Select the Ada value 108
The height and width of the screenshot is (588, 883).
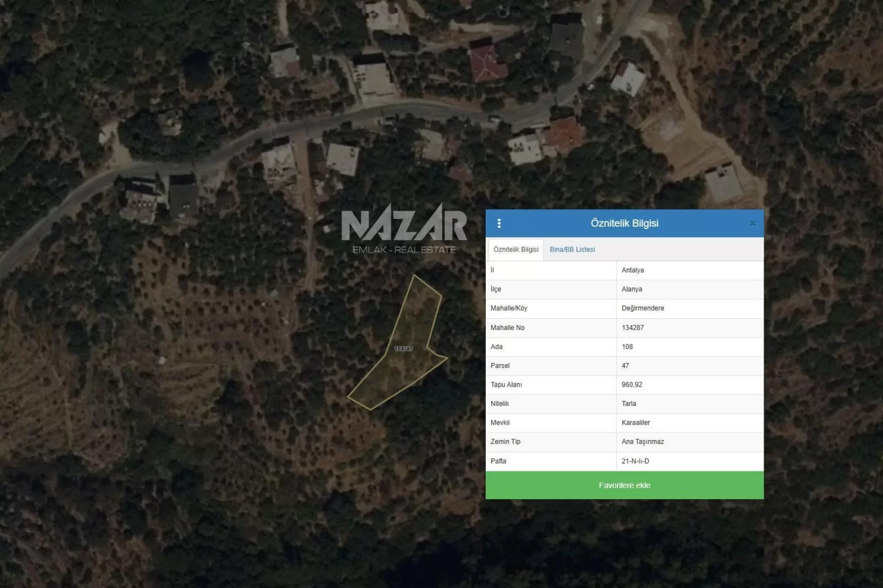click(x=627, y=347)
